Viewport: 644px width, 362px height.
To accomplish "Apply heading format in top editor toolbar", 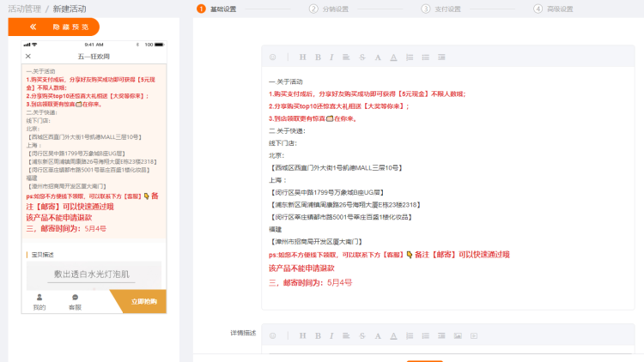I will 302,57.
